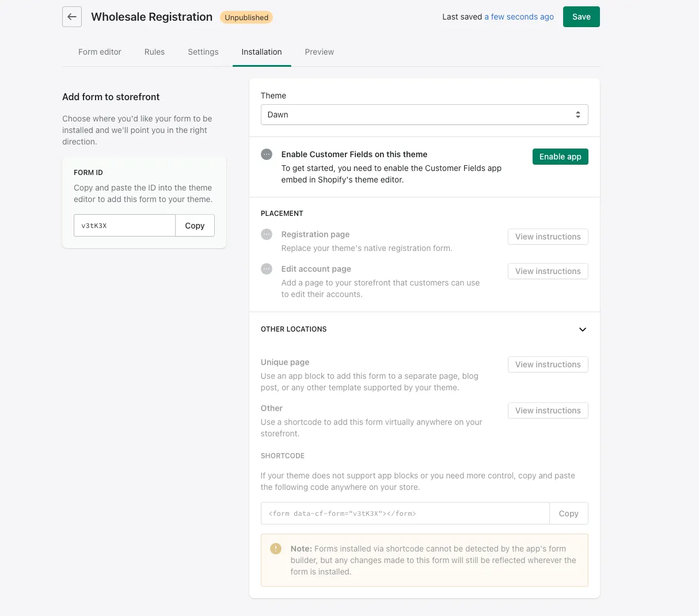Select a different theme from the Dawn combo box
The image size is (699, 616).
424,115
